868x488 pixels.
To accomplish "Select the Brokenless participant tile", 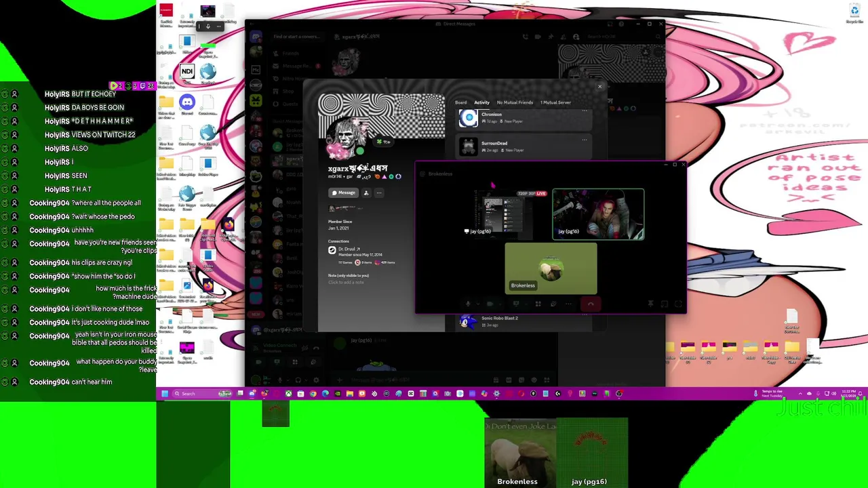I will pos(551,268).
